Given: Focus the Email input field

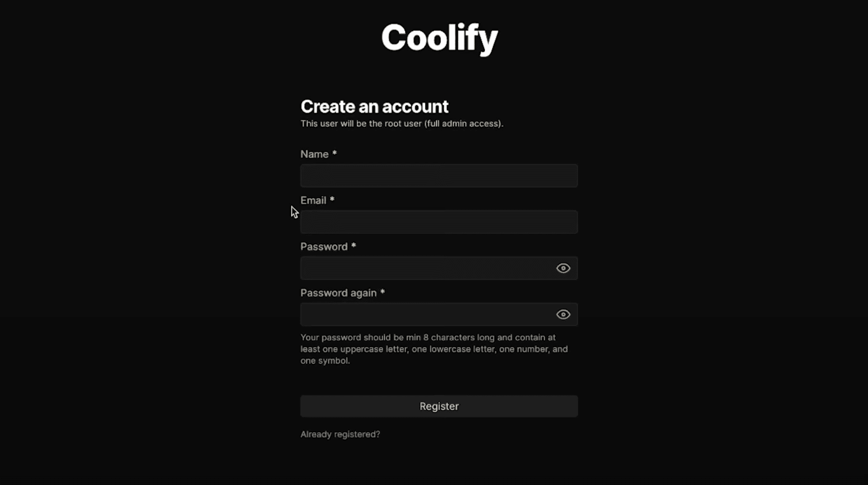Looking at the screenshot, I should [x=439, y=222].
